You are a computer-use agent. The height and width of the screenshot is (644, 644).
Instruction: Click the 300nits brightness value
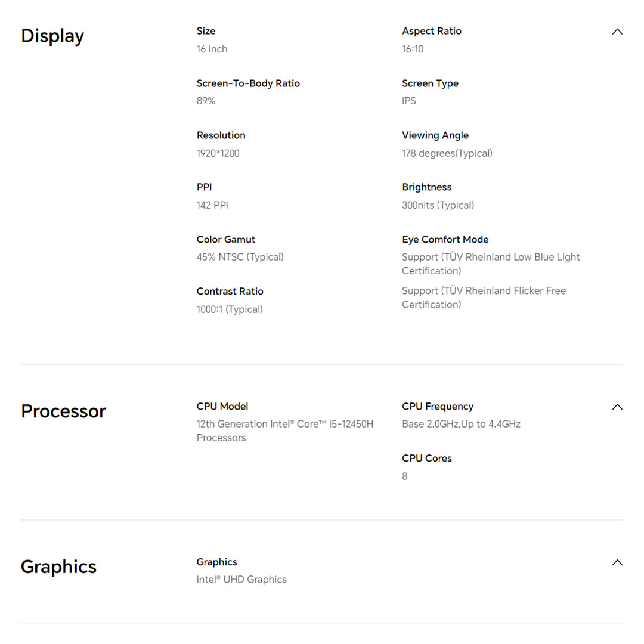[x=438, y=205]
